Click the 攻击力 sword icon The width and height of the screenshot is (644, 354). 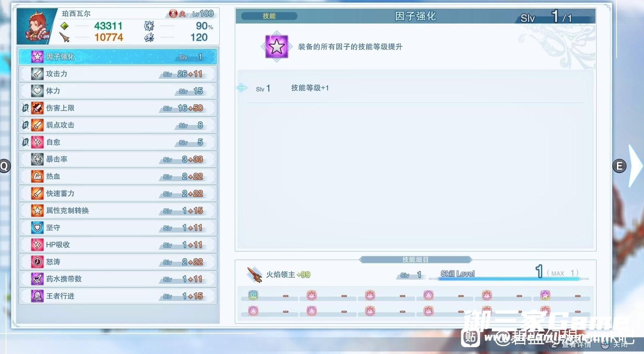[x=37, y=74]
